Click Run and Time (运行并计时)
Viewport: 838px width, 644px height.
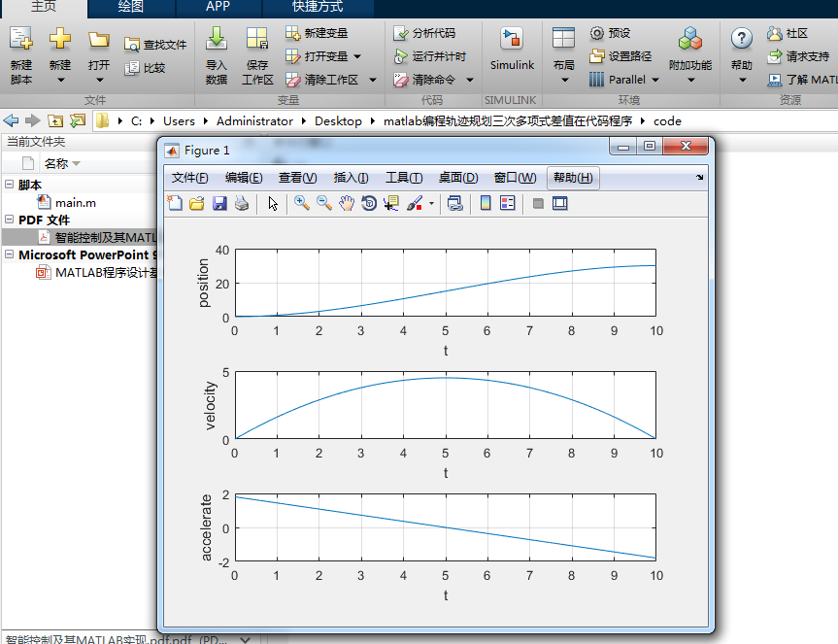point(429,56)
